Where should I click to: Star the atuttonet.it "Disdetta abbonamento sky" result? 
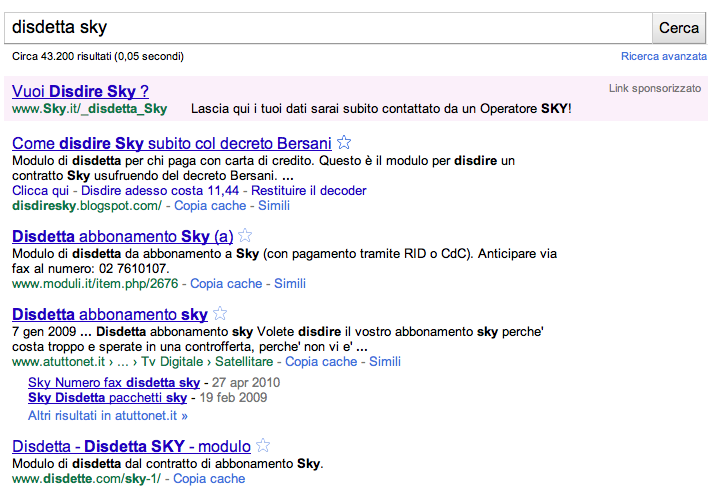click(x=220, y=315)
